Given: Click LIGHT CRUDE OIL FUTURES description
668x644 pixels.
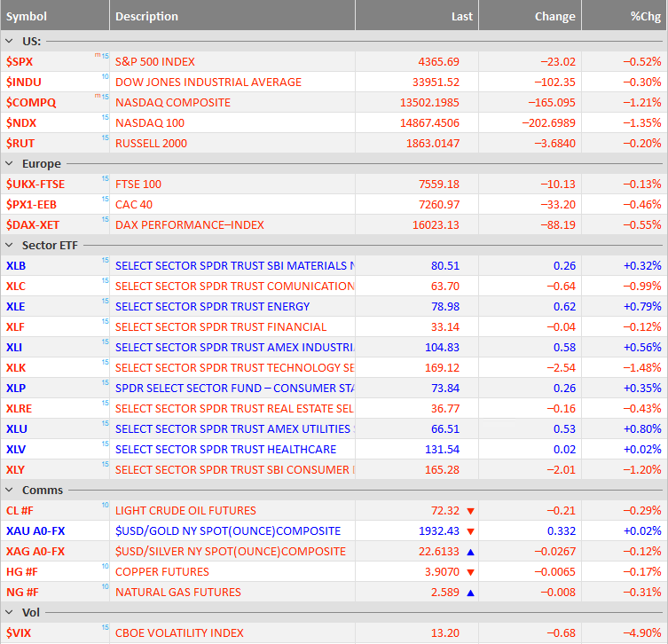Looking at the screenshot, I should click(x=185, y=511).
